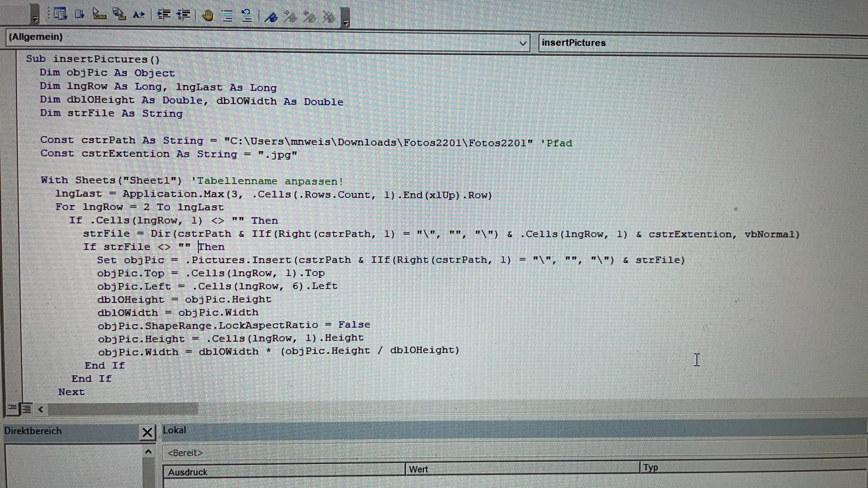Click the Quick Info icon

tap(99, 14)
